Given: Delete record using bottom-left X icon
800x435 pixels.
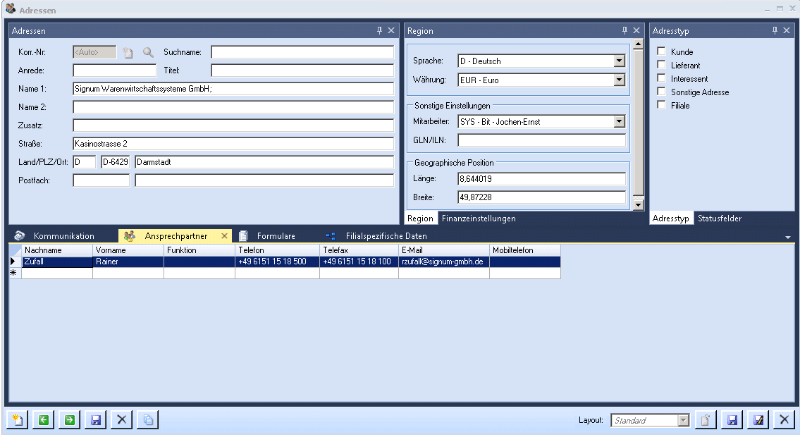Looking at the screenshot, I should point(122,420).
